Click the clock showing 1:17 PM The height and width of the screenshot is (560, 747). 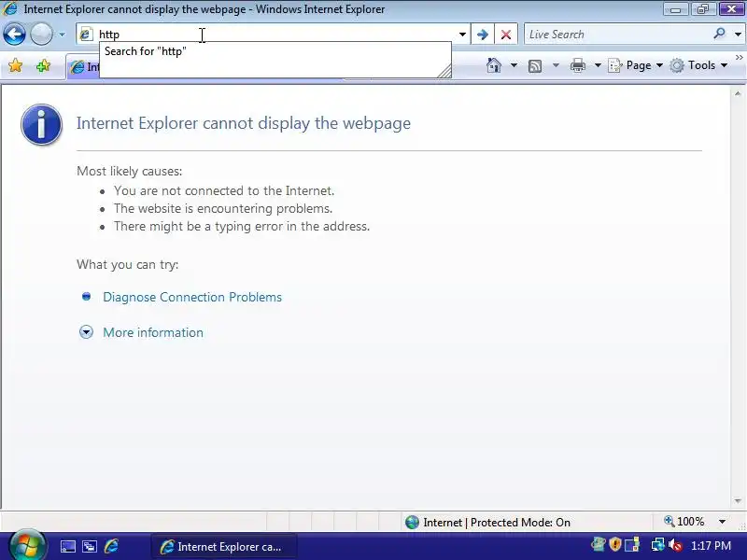pyautogui.click(x=711, y=546)
